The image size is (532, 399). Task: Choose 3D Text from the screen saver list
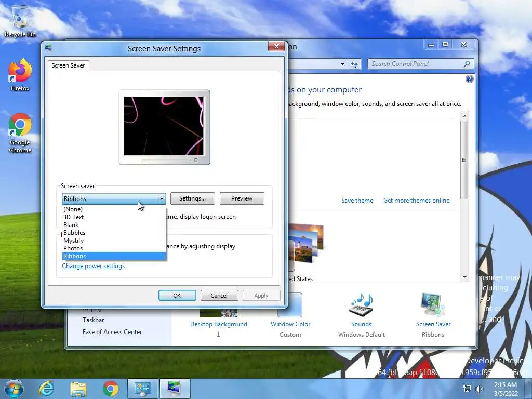pyautogui.click(x=114, y=217)
